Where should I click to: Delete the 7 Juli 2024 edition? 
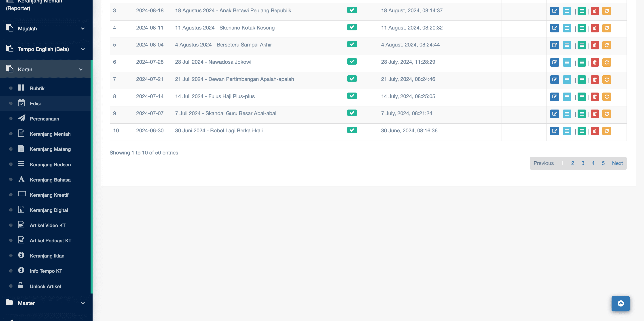click(x=595, y=114)
